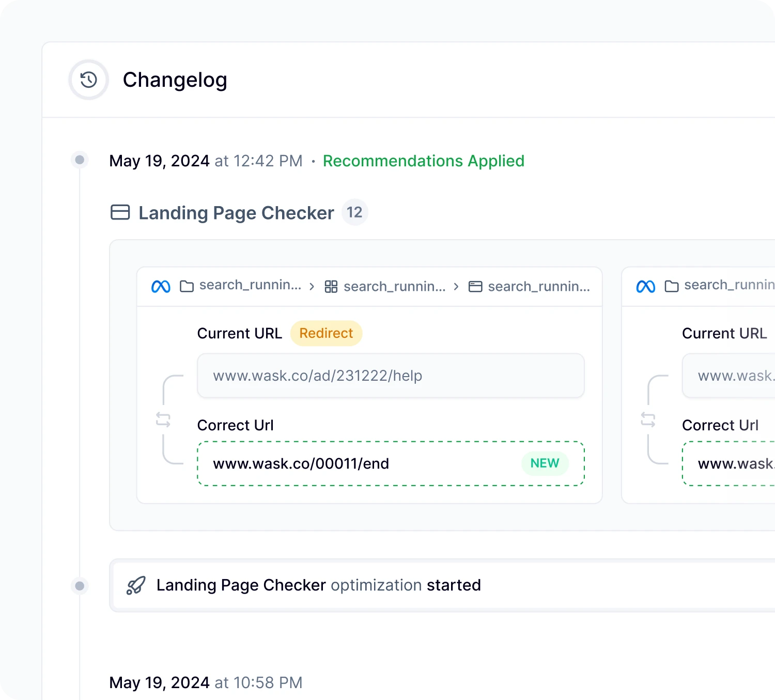Click the 12 count badge
775x700 pixels.
click(x=354, y=212)
